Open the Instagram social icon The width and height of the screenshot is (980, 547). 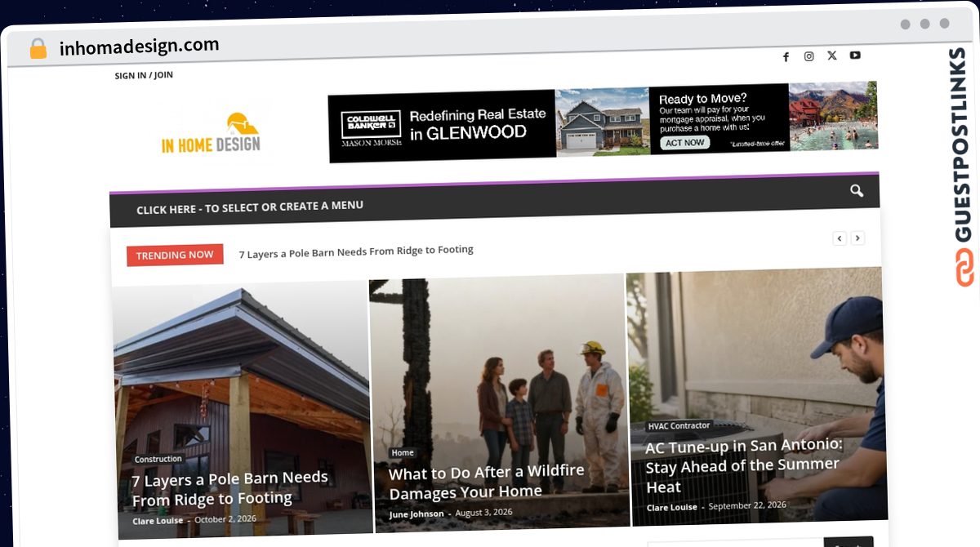808,56
